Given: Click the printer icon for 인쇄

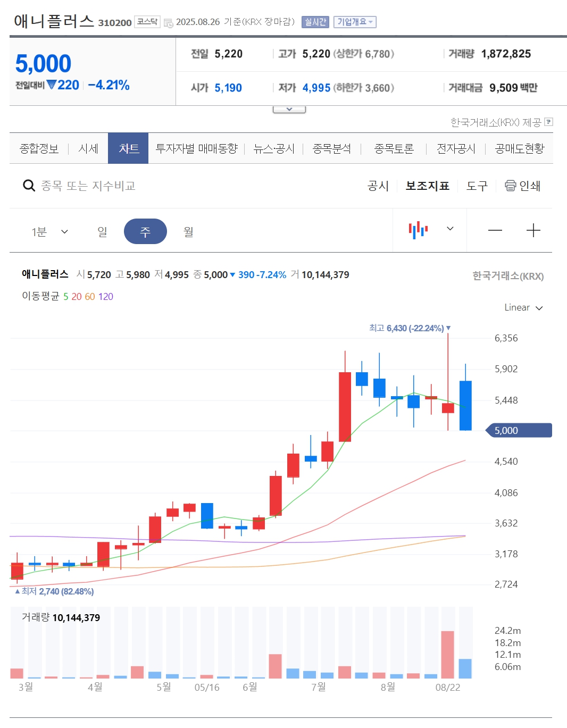Looking at the screenshot, I should point(510,186).
